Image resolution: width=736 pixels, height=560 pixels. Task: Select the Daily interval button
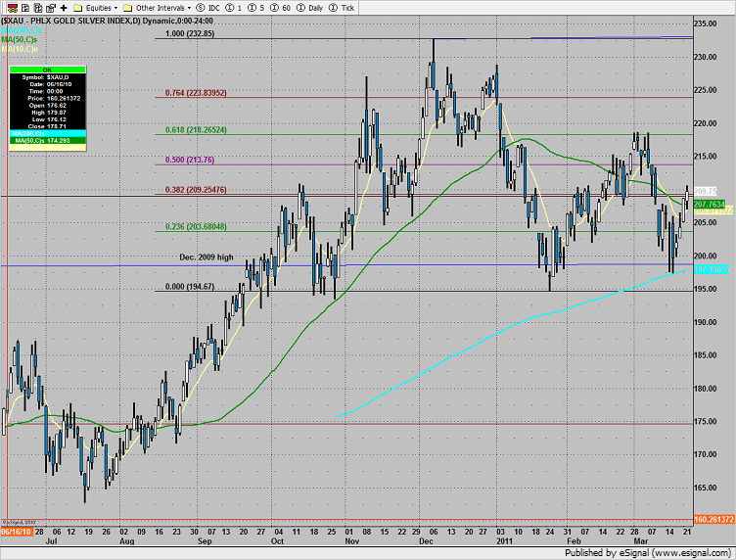coord(310,8)
